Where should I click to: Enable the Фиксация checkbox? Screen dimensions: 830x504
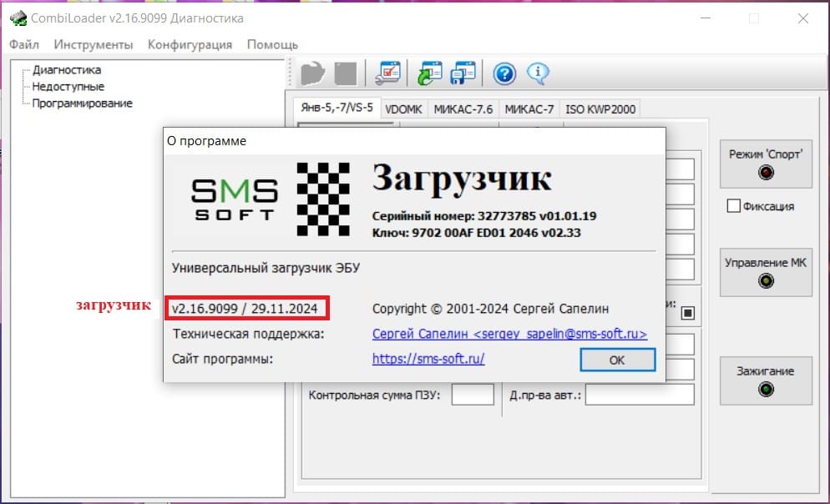pyautogui.click(x=733, y=206)
